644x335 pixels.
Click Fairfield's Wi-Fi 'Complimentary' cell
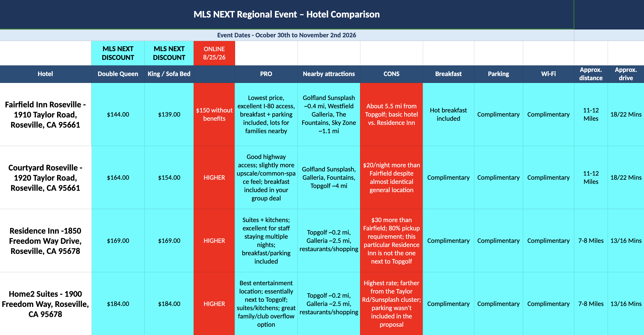[x=549, y=115]
